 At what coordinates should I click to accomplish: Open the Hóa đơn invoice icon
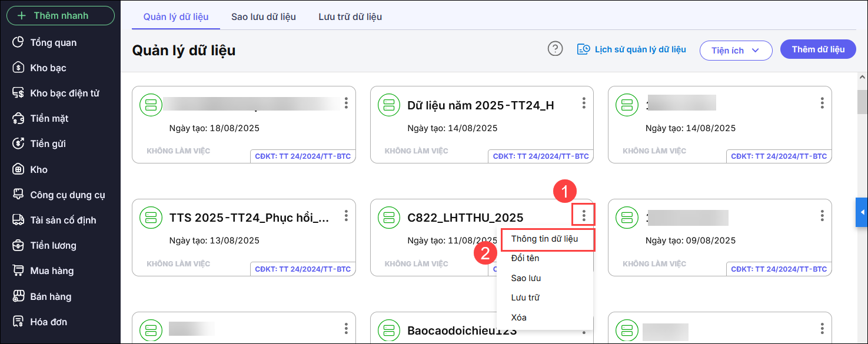[x=19, y=322]
